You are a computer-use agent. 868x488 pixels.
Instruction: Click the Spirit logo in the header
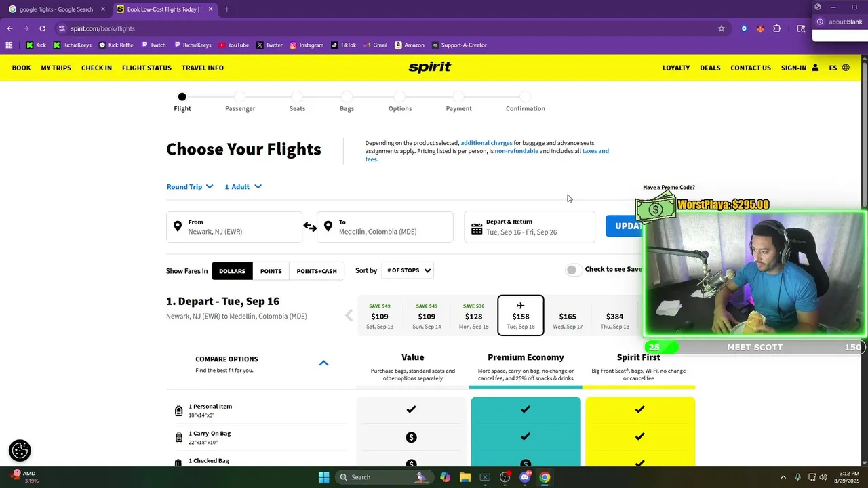coord(430,68)
